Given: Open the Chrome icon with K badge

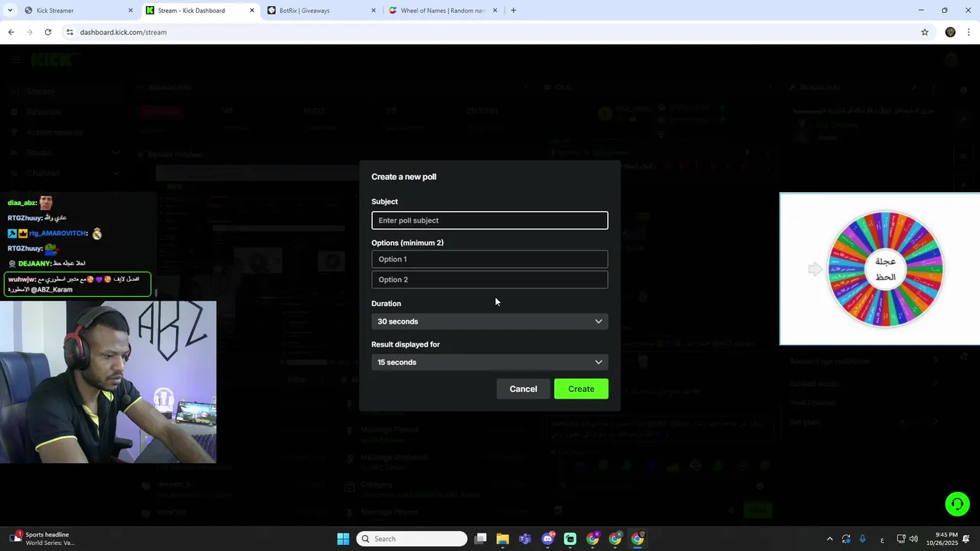Looking at the screenshot, I should (615, 539).
